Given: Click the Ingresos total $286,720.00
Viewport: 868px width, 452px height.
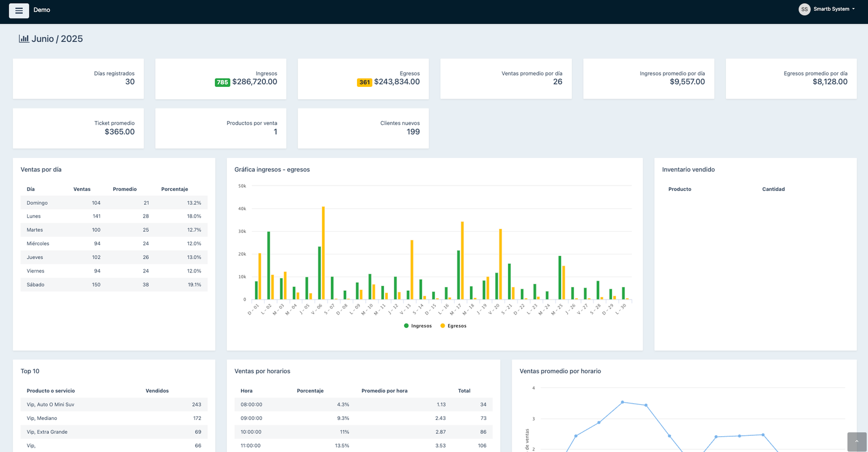Looking at the screenshot, I should (x=254, y=82).
